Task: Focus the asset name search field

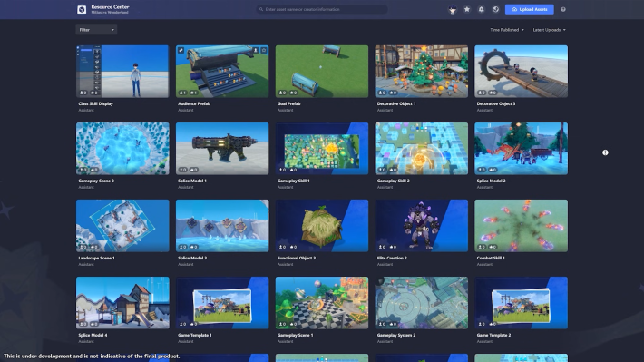Action: coord(322,9)
